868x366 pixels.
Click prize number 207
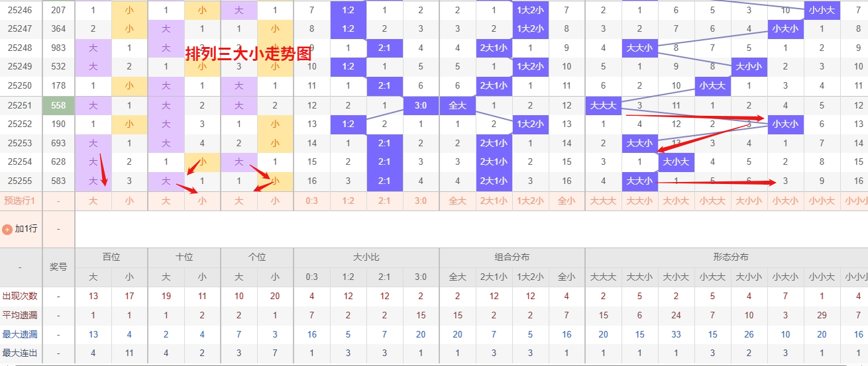58,10
